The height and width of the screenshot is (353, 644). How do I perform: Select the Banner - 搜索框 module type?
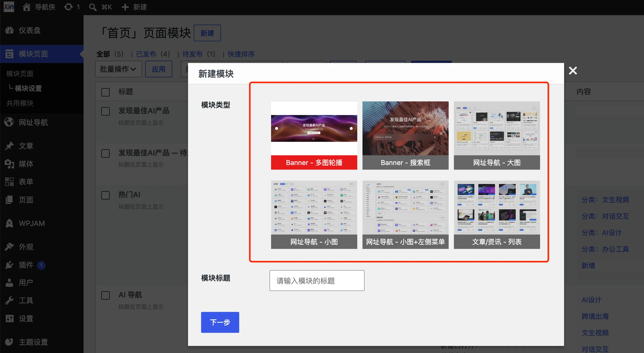click(406, 135)
